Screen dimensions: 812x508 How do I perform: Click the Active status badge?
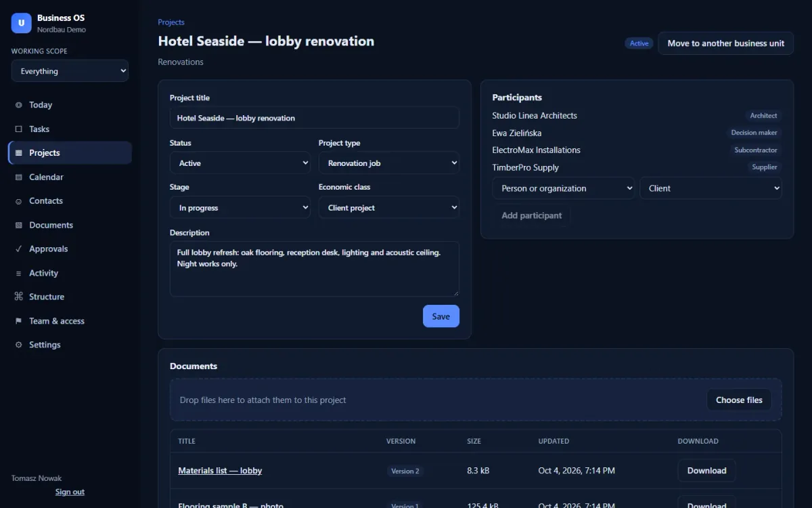point(639,43)
